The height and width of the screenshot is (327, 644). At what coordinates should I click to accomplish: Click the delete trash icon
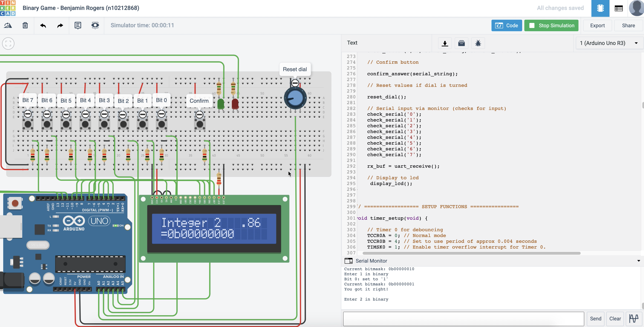25,25
